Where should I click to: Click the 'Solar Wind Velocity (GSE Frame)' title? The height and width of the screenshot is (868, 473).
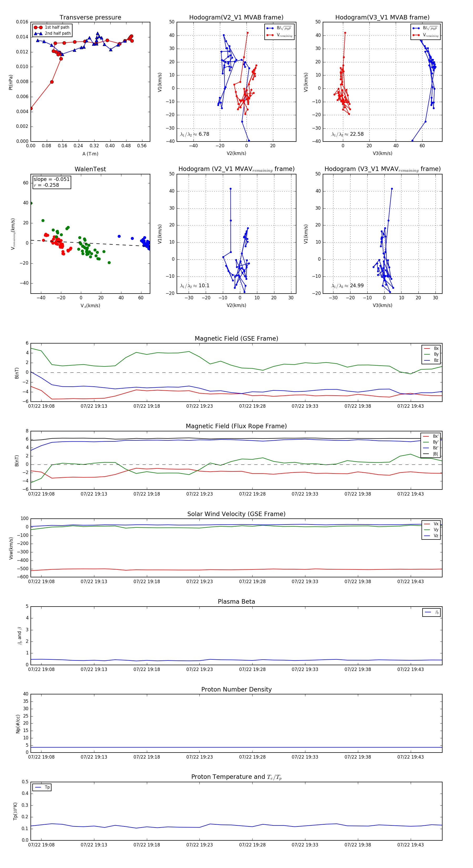click(236, 514)
